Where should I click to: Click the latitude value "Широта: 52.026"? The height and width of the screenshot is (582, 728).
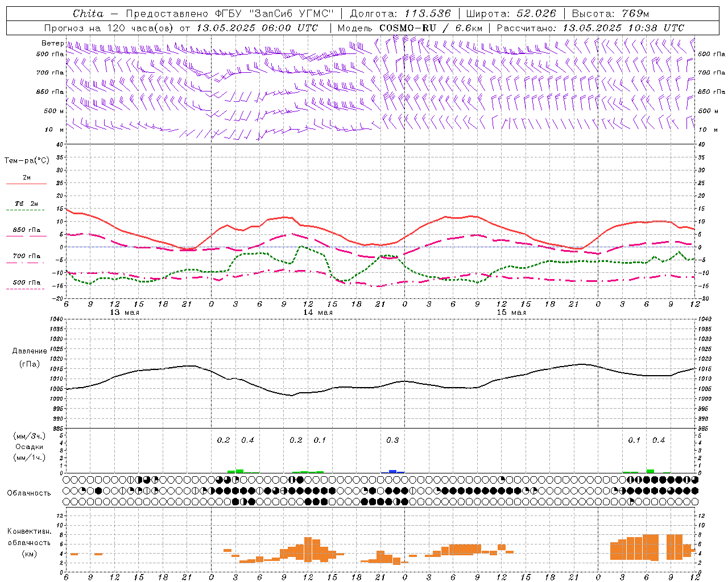click(x=511, y=14)
